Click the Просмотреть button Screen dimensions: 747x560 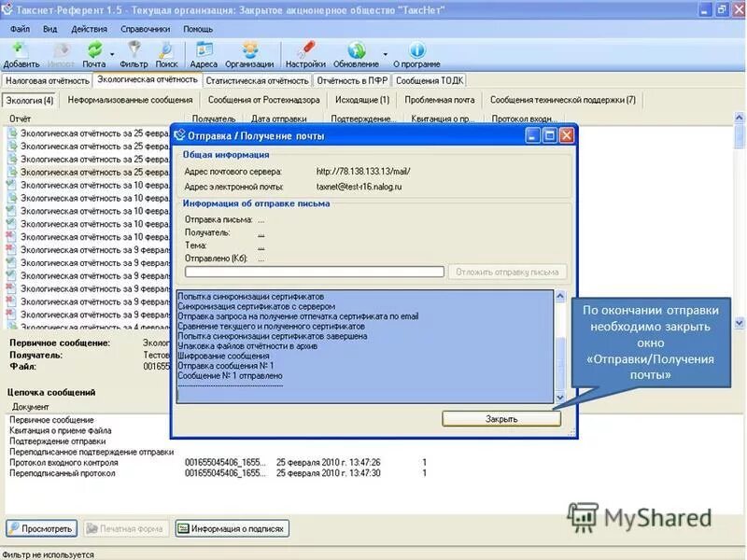[x=41, y=528]
